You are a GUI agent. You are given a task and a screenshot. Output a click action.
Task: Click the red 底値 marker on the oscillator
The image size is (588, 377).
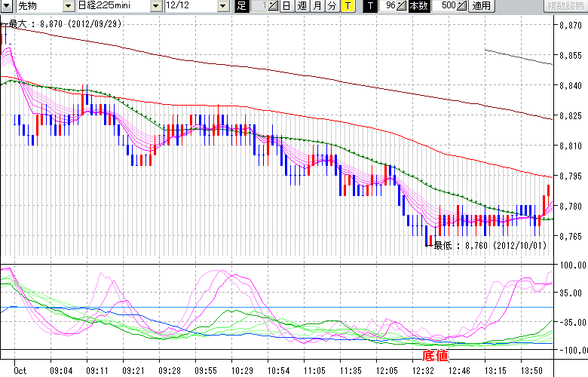pyautogui.click(x=435, y=354)
